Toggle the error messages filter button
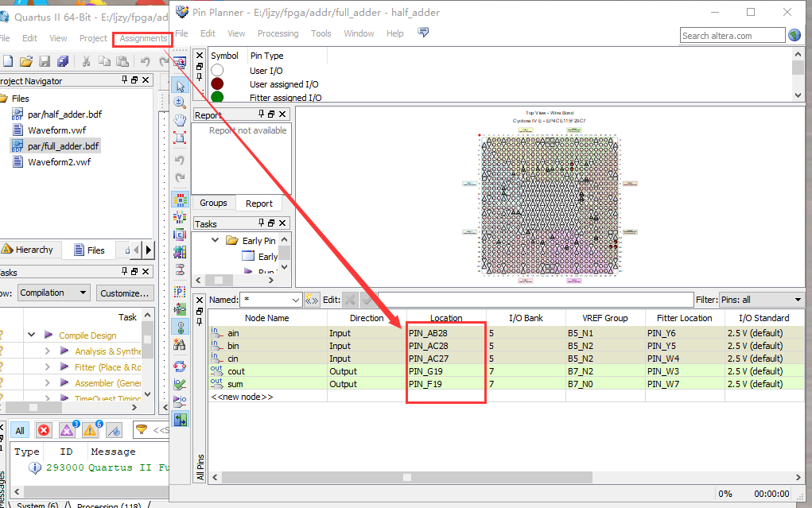 [x=44, y=430]
